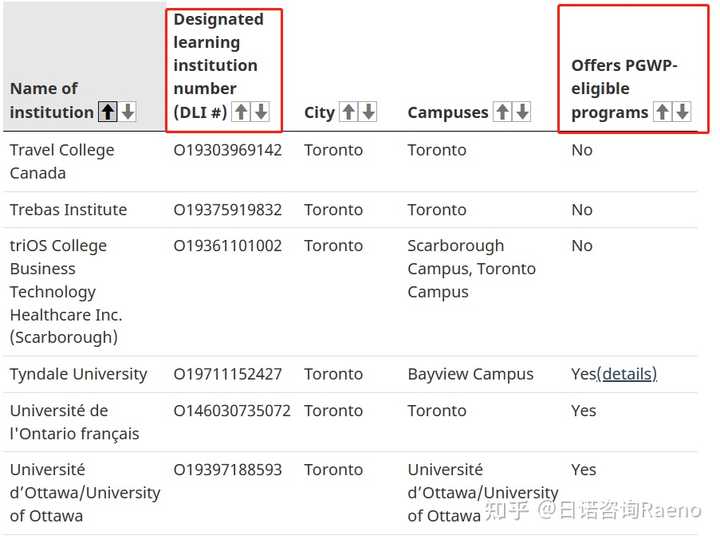Select the Trebas Institute row name
The height and width of the screenshot is (539, 720).
pos(68,210)
